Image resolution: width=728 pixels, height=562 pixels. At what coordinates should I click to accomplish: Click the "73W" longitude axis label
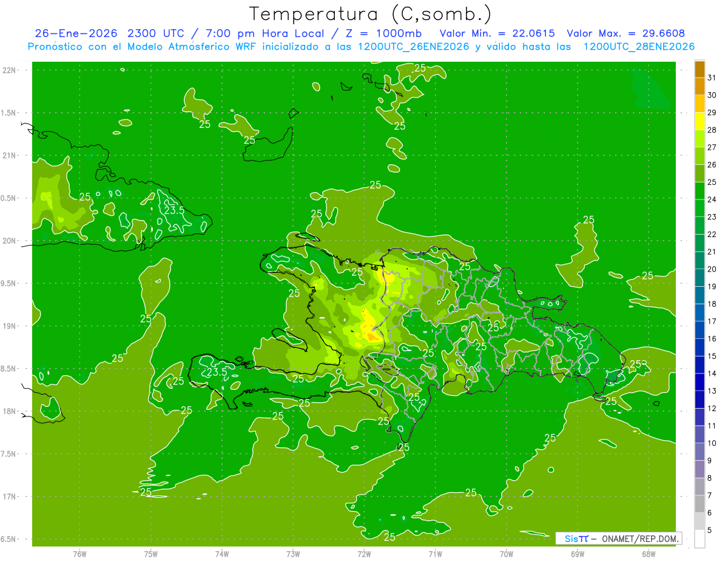pos(293,554)
